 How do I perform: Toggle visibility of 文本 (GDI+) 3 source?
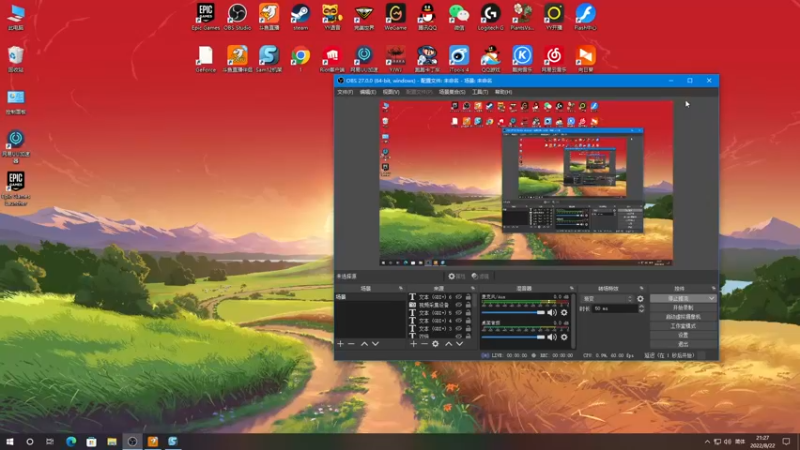click(459, 329)
